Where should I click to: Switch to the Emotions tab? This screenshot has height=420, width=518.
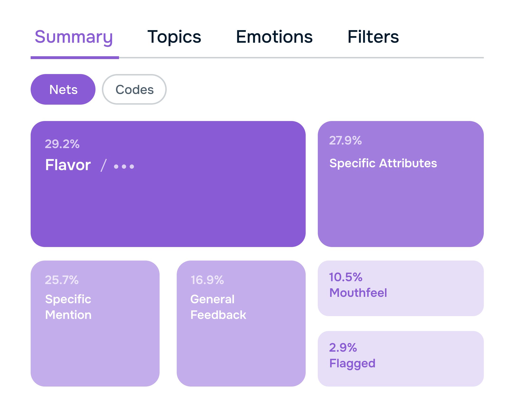pos(274,37)
